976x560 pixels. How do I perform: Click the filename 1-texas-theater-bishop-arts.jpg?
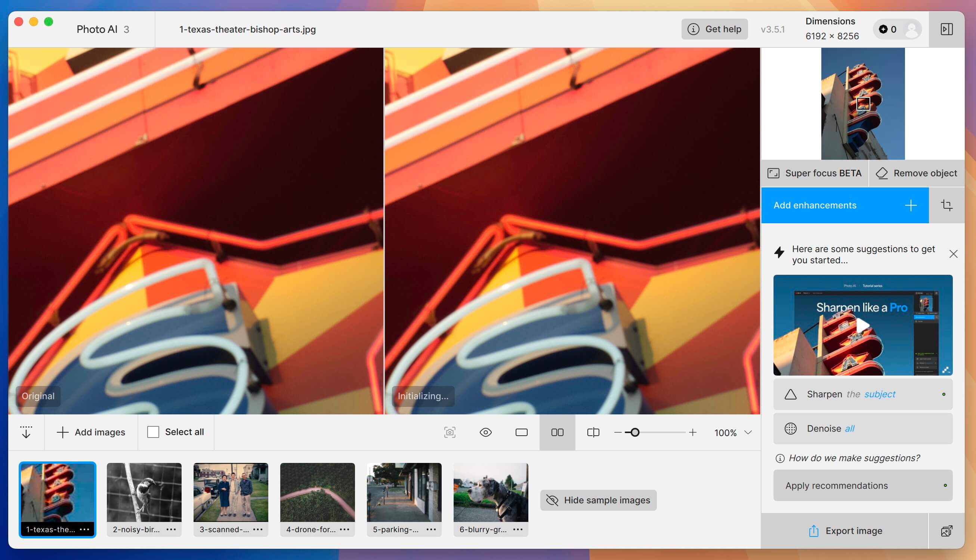point(247,29)
